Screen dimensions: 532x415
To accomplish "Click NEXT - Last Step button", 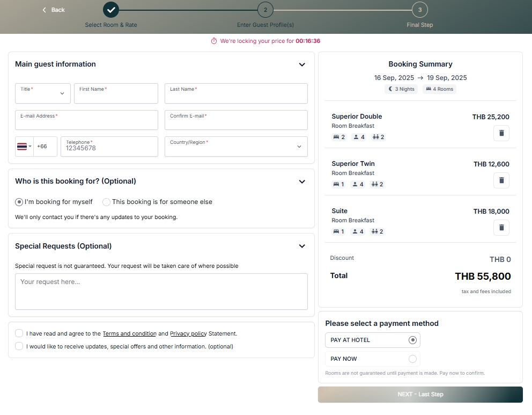I will (x=420, y=394).
